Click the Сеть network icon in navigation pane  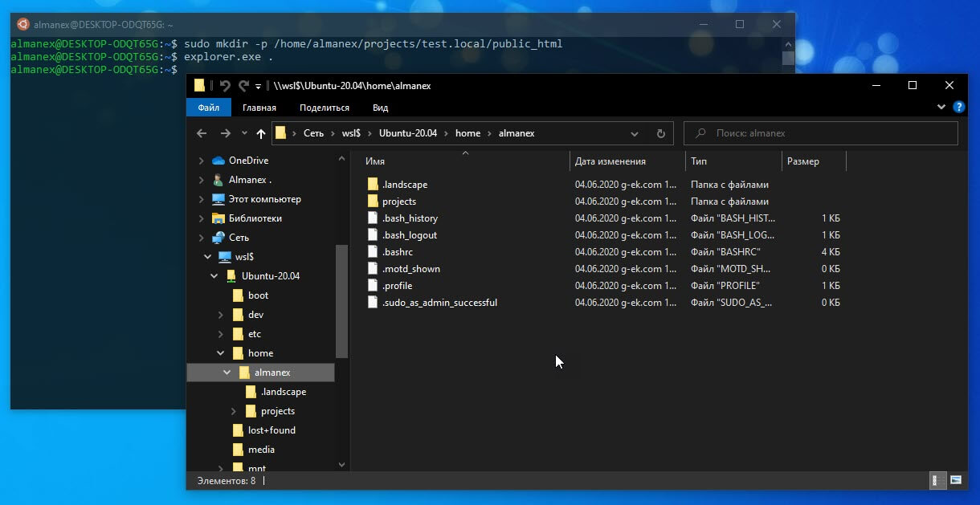(x=218, y=238)
